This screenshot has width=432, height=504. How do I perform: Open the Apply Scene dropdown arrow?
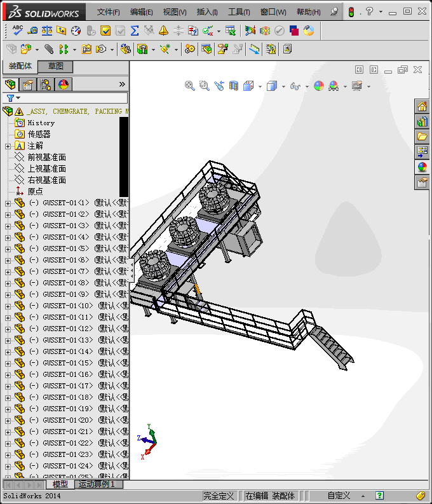point(345,86)
